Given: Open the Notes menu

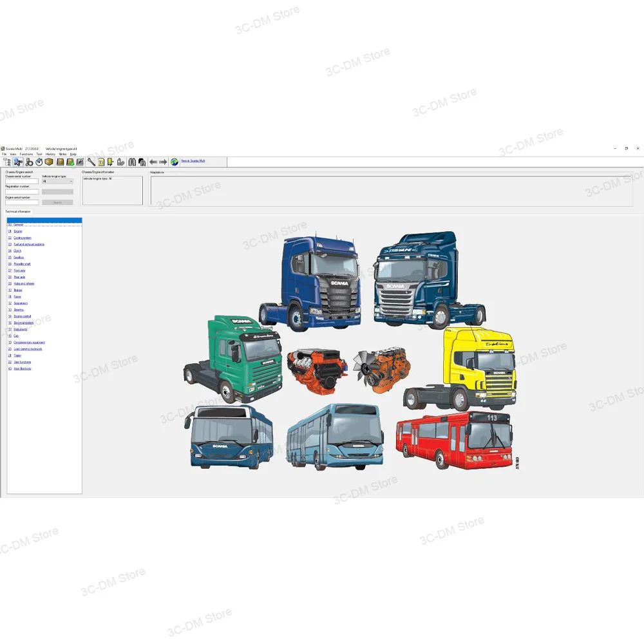Looking at the screenshot, I should (63, 154).
